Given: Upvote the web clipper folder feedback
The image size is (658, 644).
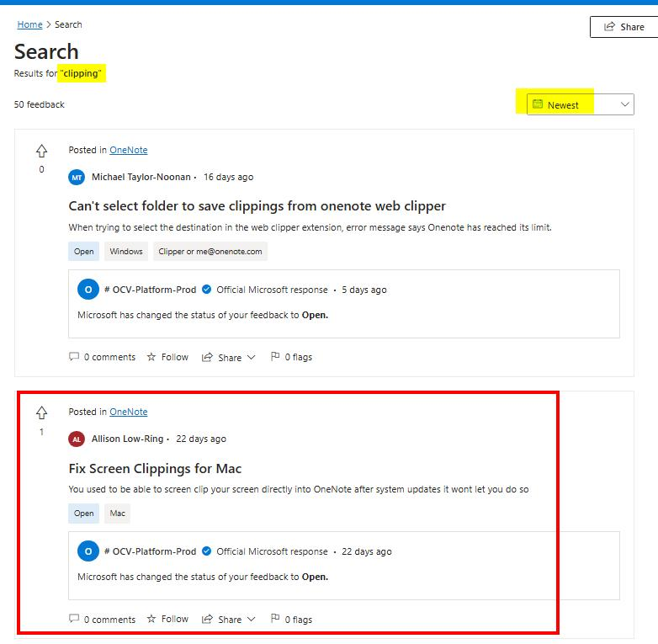Looking at the screenshot, I should pos(41,151).
